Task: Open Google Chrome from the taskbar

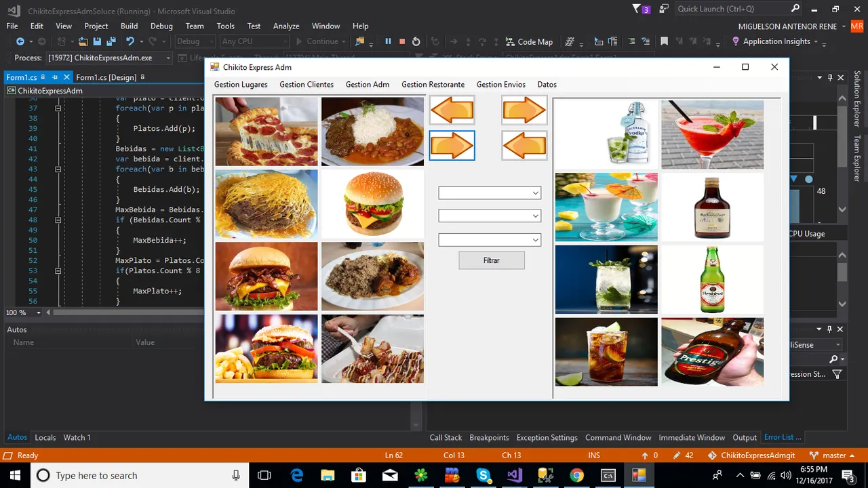Action: click(x=576, y=475)
